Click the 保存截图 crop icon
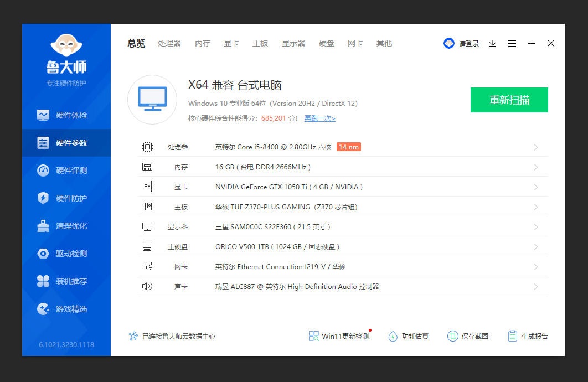The height and width of the screenshot is (382, 588). 452,336
